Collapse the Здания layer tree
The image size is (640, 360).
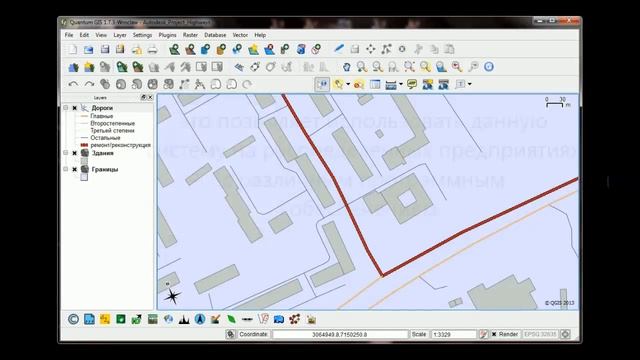click(66, 153)
